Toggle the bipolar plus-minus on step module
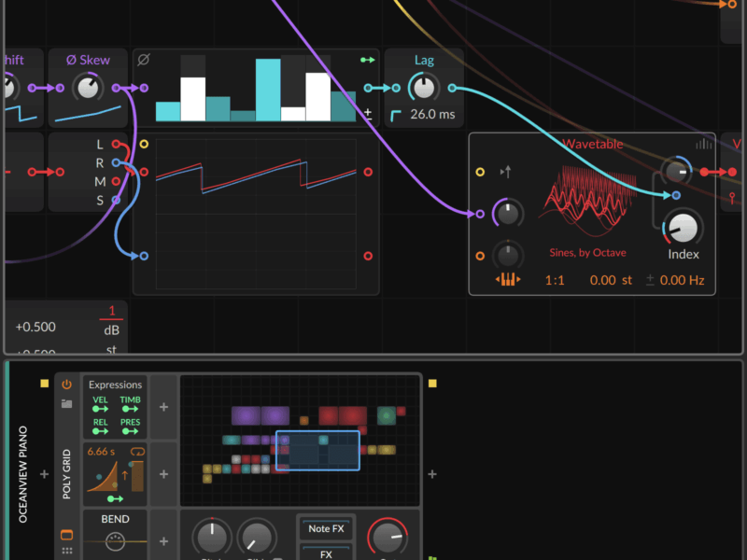This screenshot has height=560, width=747. [367, 114]
